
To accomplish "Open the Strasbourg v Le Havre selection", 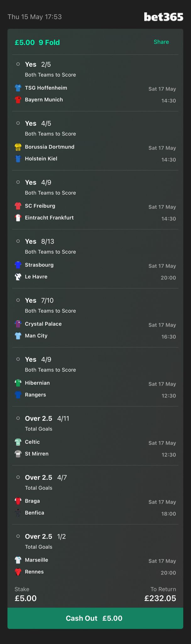I will click(95, 259).
